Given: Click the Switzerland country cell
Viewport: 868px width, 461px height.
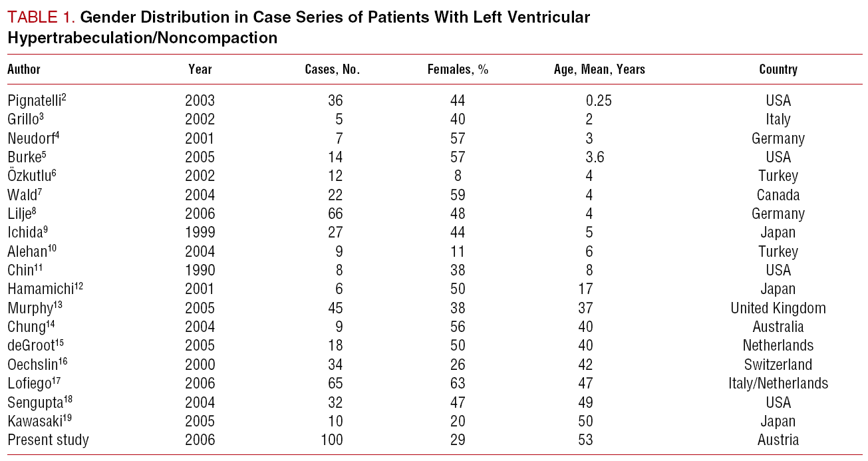Looking at the screenshot, I should (778, 365).
